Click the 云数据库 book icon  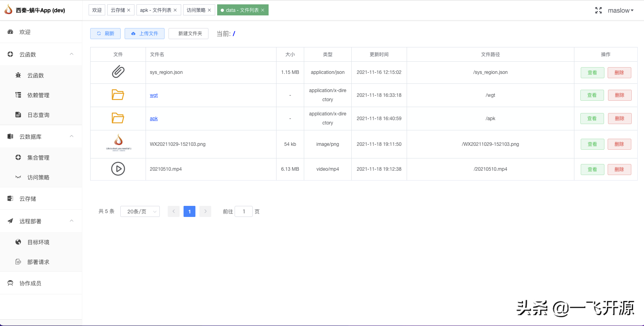(10, 136)
